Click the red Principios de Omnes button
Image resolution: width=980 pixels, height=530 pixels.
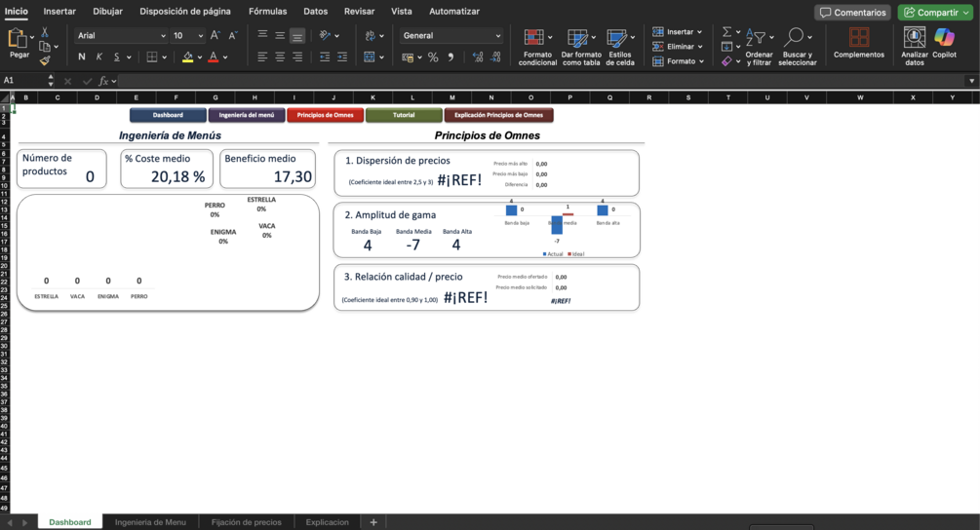[325, 115]
